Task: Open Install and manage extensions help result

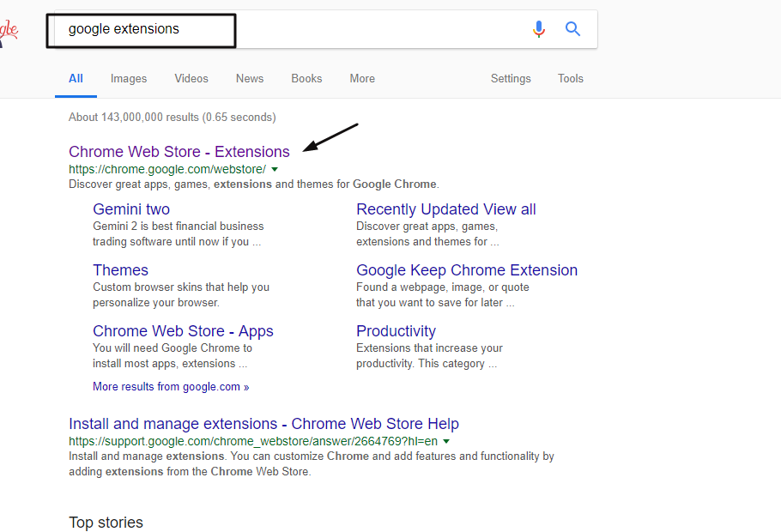Action: click(x=263, y=423)
